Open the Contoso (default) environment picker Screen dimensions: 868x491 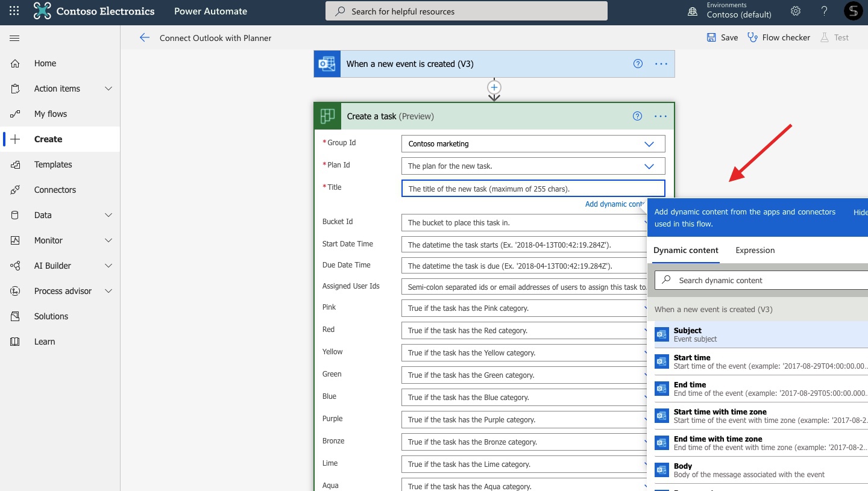739,14
